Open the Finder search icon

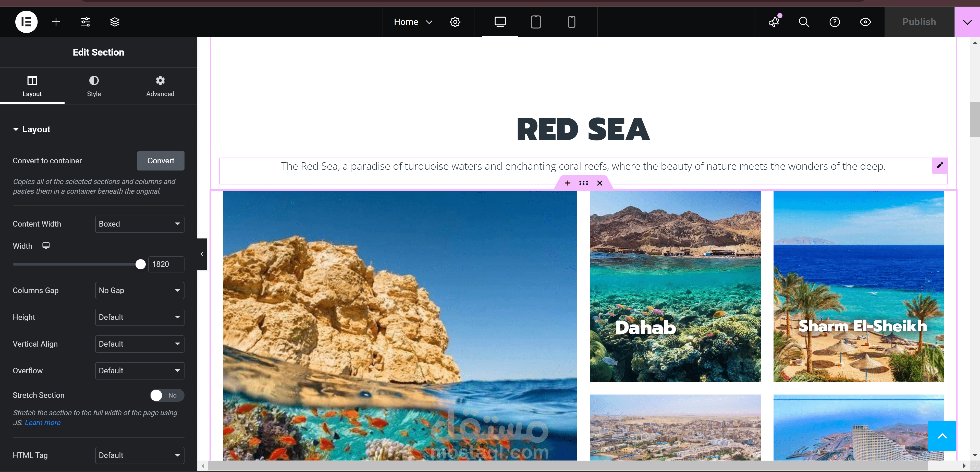click(x=804, y=22)
